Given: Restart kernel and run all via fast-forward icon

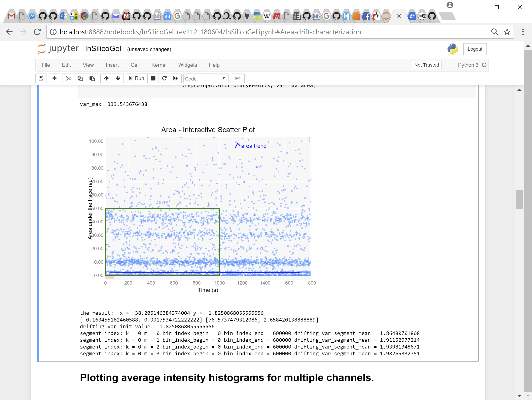Looking at the screenshot, I should tap(176, 78).
